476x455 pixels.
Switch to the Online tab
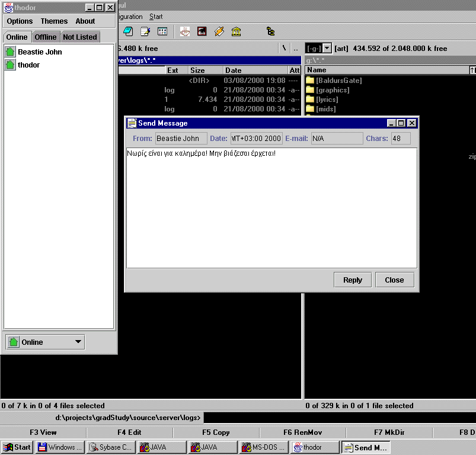pos(17,37)
